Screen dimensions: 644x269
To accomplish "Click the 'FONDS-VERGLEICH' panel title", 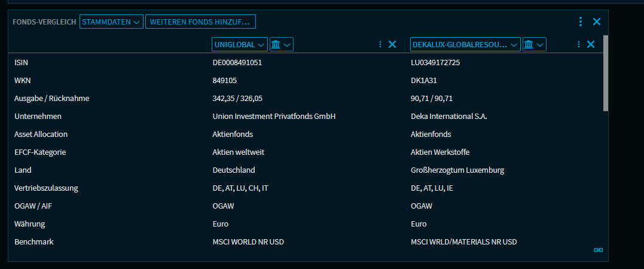I will (44, 22).
